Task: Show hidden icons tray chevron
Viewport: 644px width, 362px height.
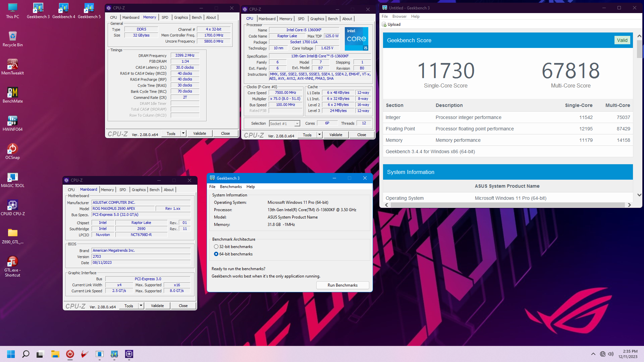Action: tap(593, 354)
